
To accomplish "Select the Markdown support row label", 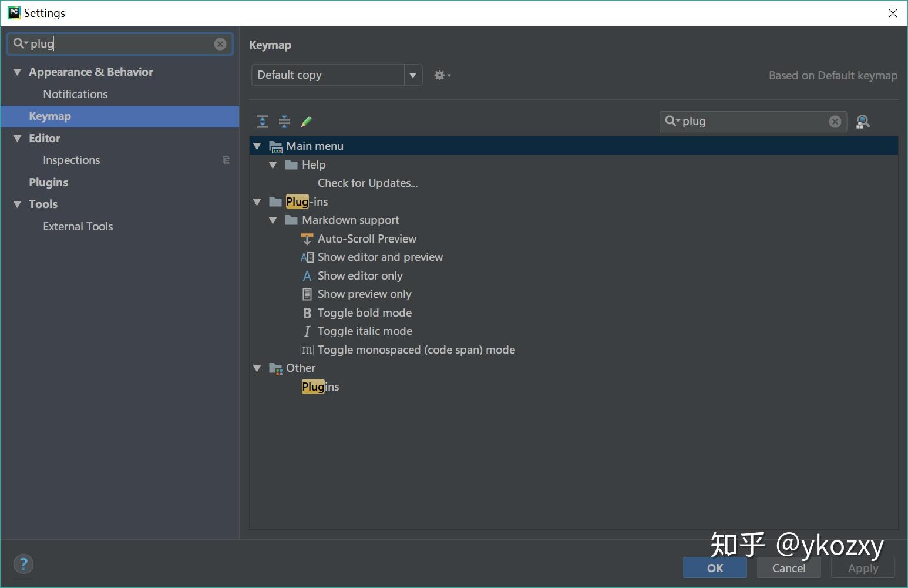I will 351,220.
